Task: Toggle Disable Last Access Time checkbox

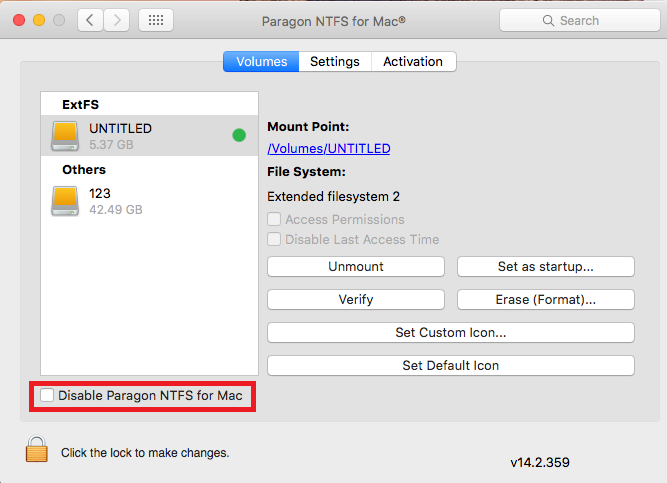Action: coord(274,239)
